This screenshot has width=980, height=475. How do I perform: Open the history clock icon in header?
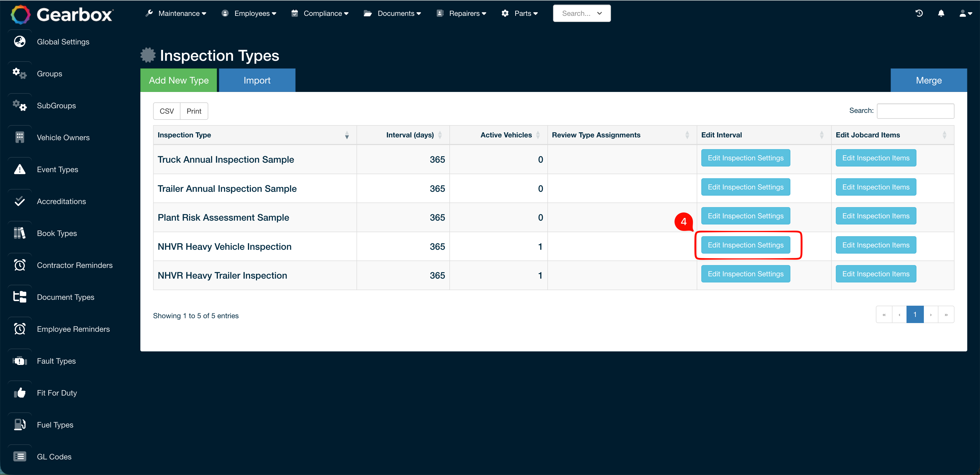[919, 13]
